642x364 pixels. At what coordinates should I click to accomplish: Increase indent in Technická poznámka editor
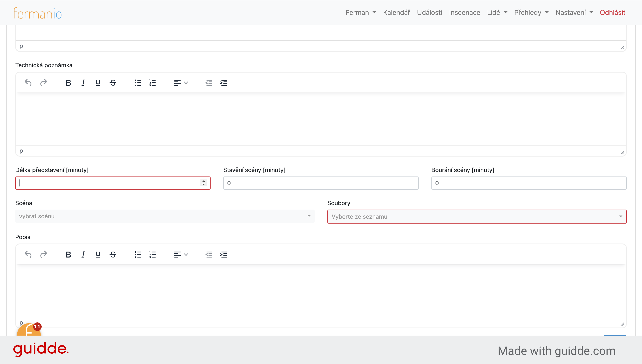pos(224,83)
